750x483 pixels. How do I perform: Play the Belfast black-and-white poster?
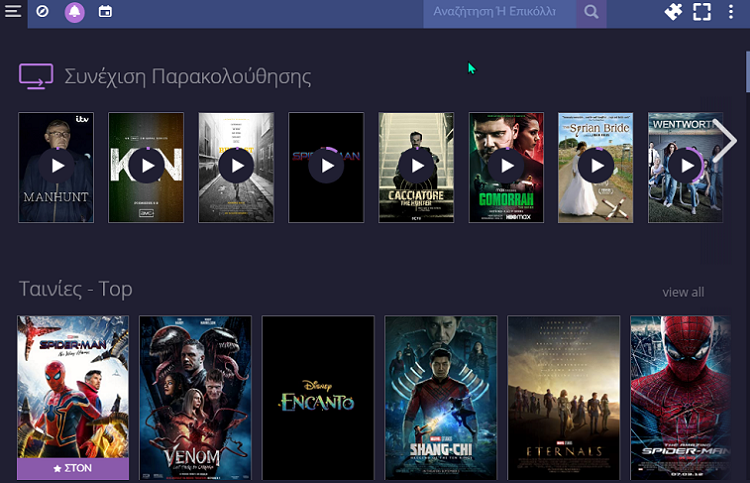tap(236, 167)
